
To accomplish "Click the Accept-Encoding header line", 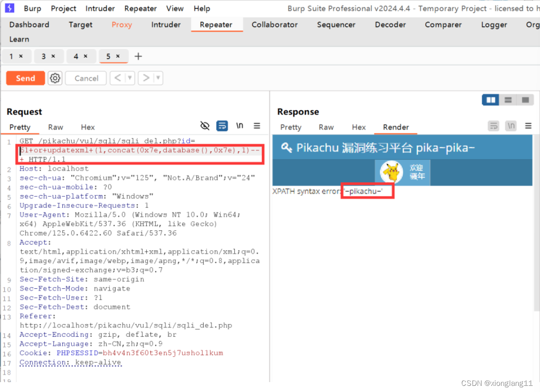I will (98, 335).
